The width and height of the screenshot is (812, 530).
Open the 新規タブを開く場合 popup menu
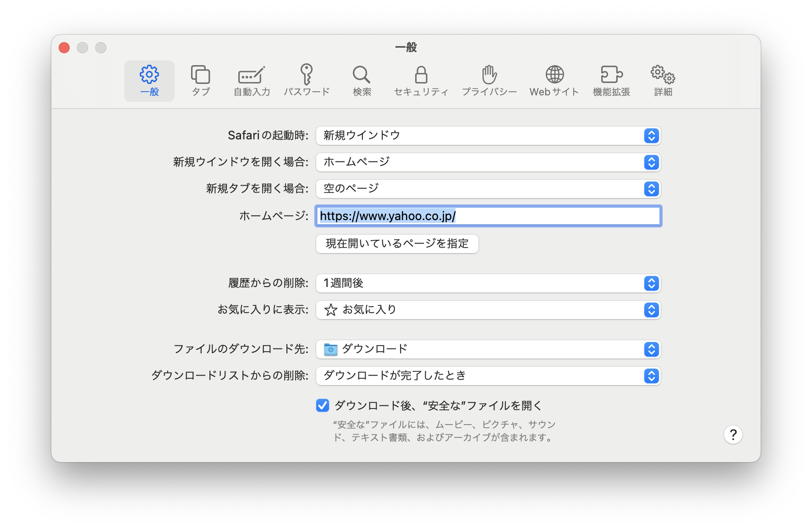pos(488,189)
